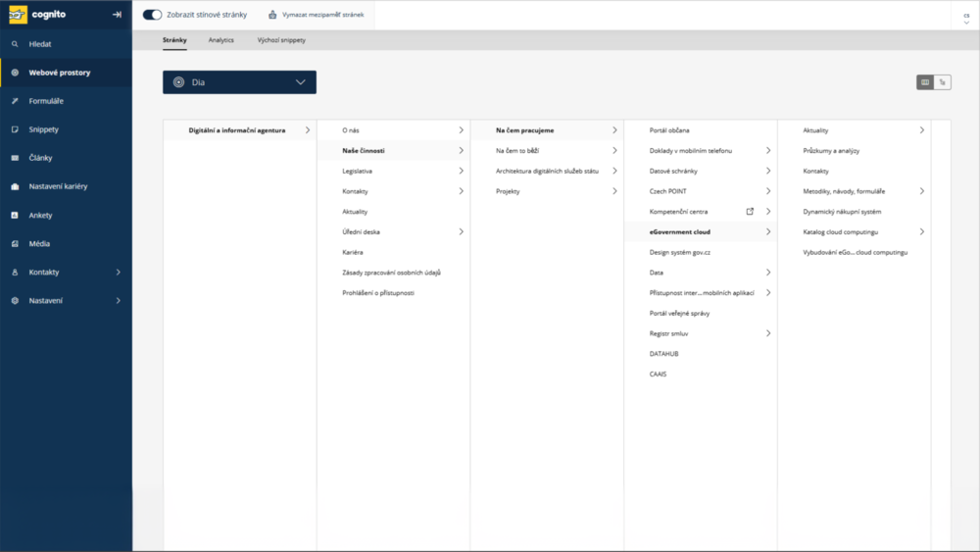This screenshot has height=552, width=980.
Task: Open the Katalog cloud computingu item
Action: click(x=840, y=231)
